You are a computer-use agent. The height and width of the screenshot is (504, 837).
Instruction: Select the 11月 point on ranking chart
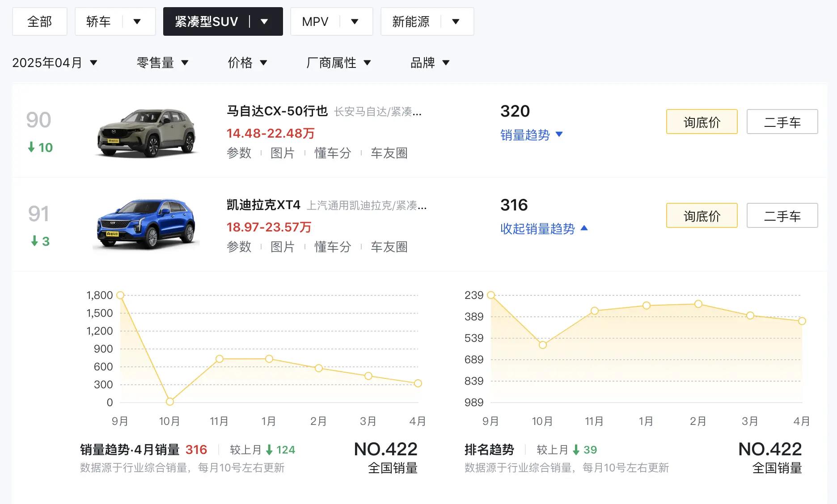click(595, 311)
